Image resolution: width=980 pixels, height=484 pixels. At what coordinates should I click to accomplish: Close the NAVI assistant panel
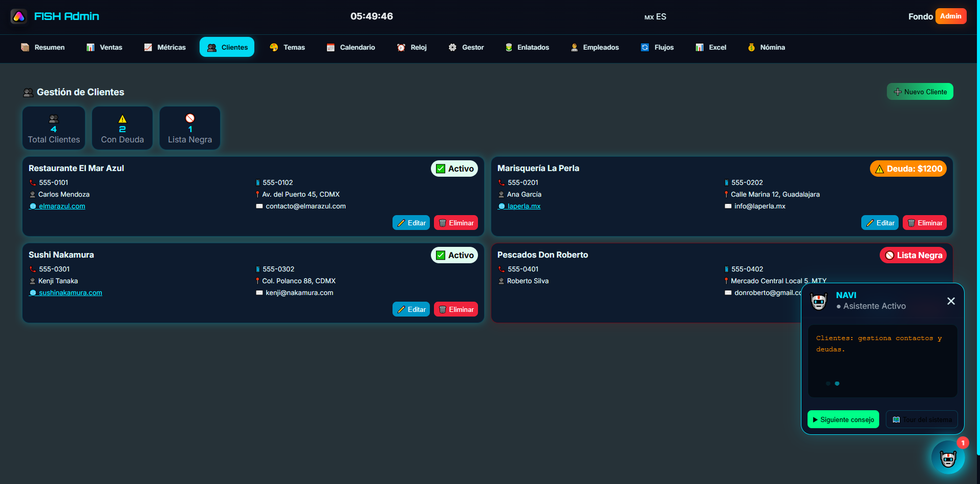(951, 301)
